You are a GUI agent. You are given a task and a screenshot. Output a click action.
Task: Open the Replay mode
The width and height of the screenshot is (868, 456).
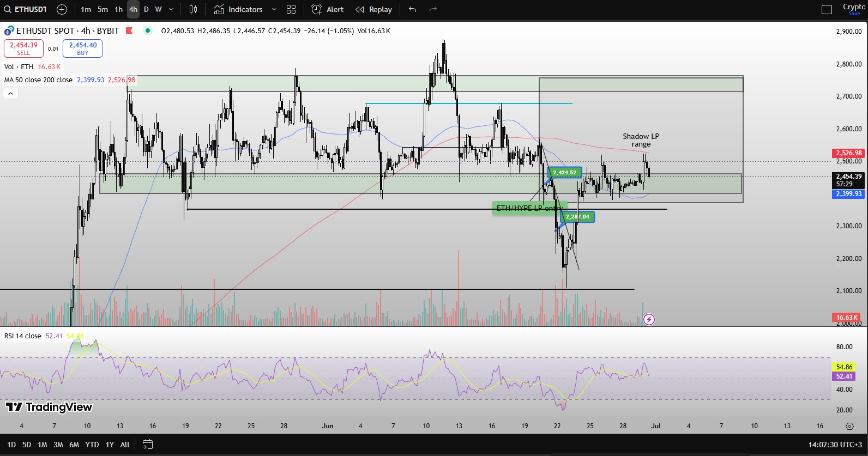[x=373, y=9]
